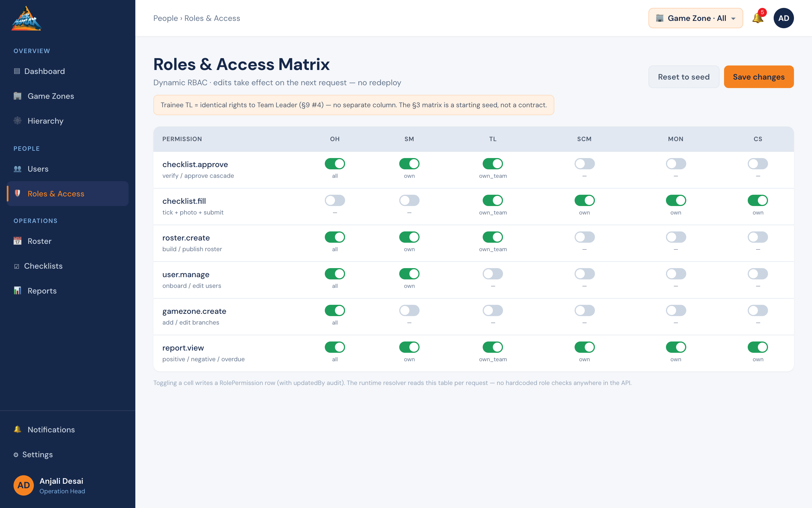Click the Users people icon
The width and height of the screenshot is (812, 508).
click(x=17, y=169)
